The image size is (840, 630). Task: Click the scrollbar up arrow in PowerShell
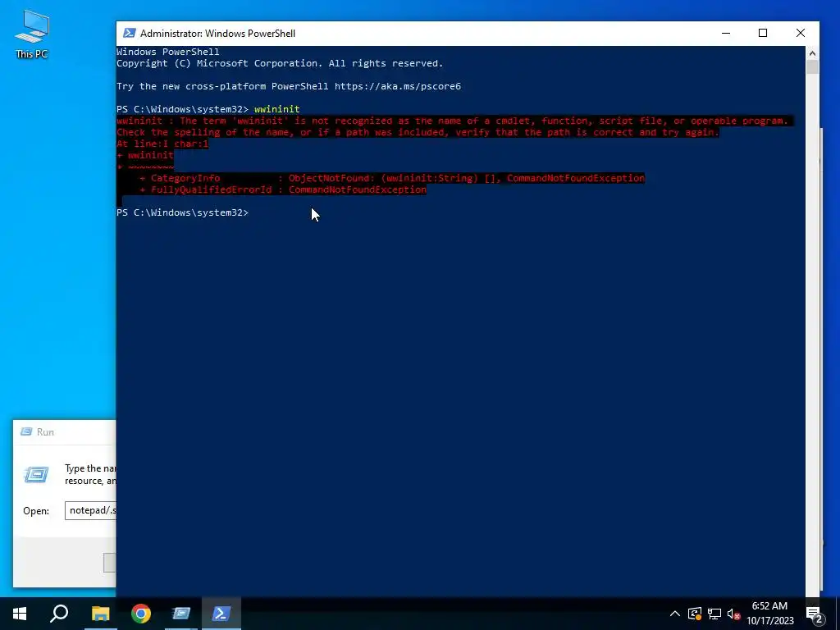point(812,53)
